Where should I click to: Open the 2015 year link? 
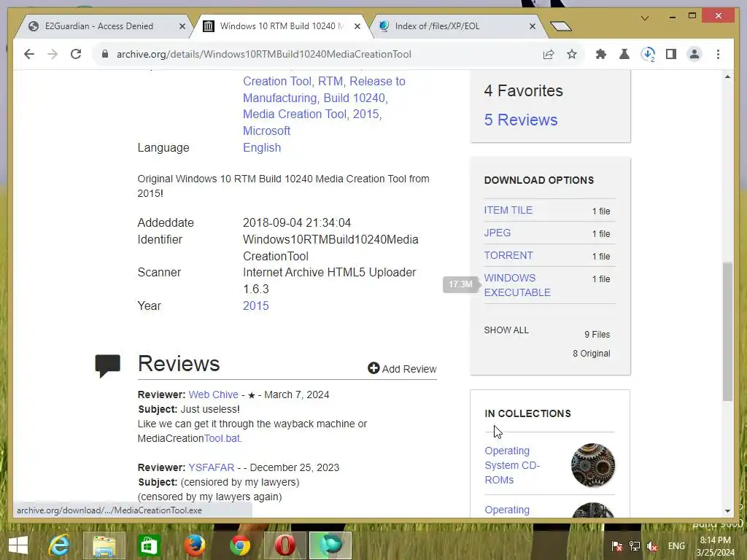coord(256,306)
